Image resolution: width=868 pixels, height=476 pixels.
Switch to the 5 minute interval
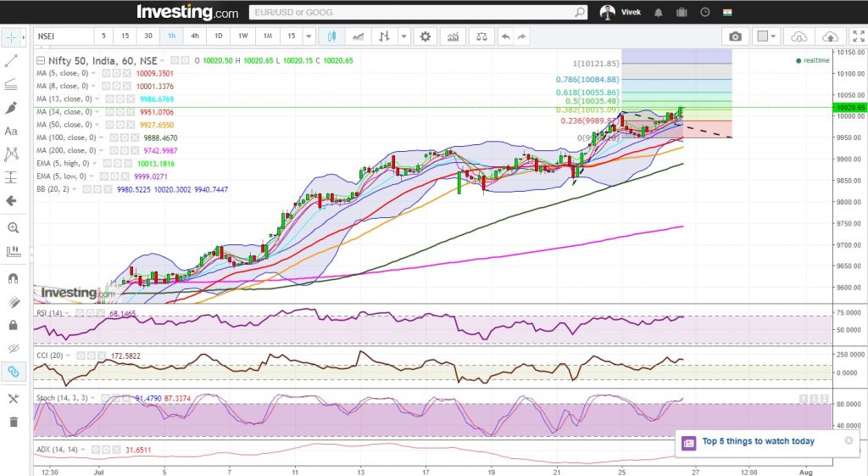point(103,36)
